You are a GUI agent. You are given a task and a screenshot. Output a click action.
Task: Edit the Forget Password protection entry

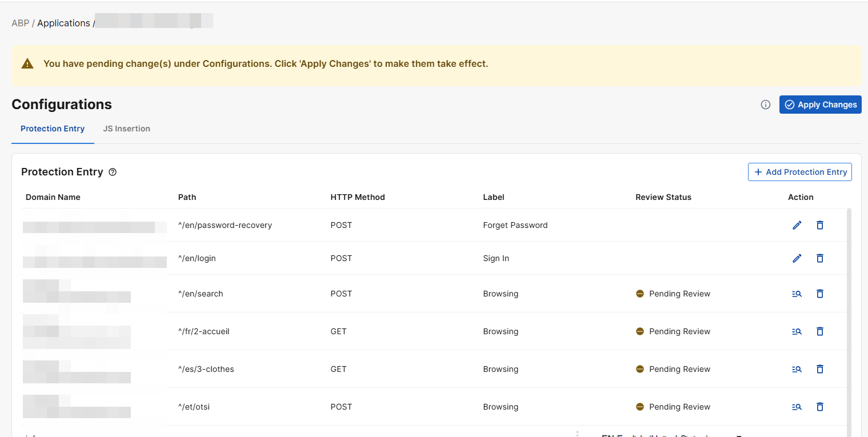pos(797,225)
